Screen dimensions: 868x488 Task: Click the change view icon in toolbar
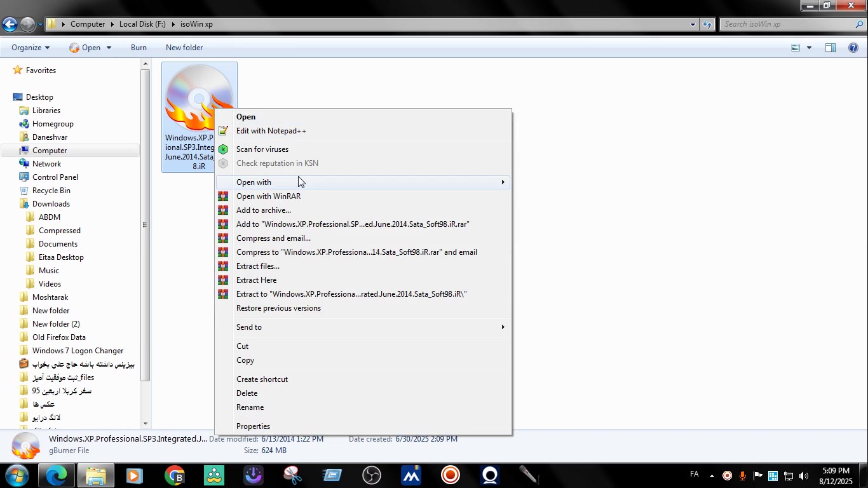point(796,48)
